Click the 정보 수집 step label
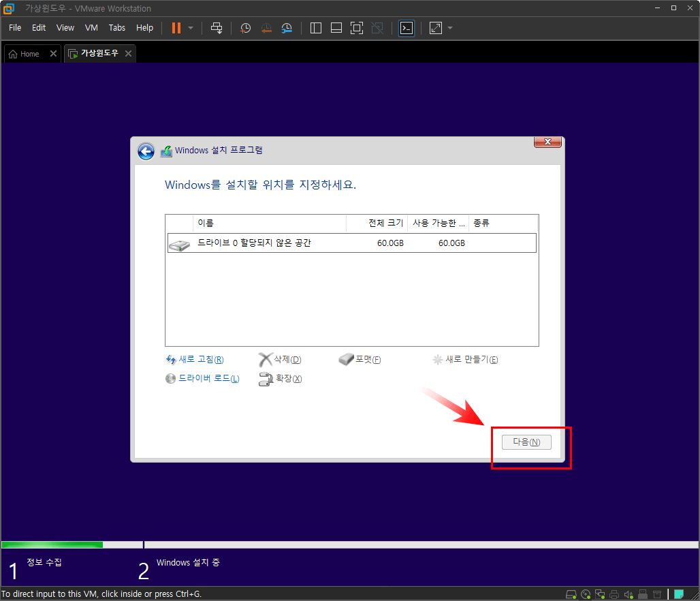Viewport: 700px width, 601px height. (x=44, y=562)
